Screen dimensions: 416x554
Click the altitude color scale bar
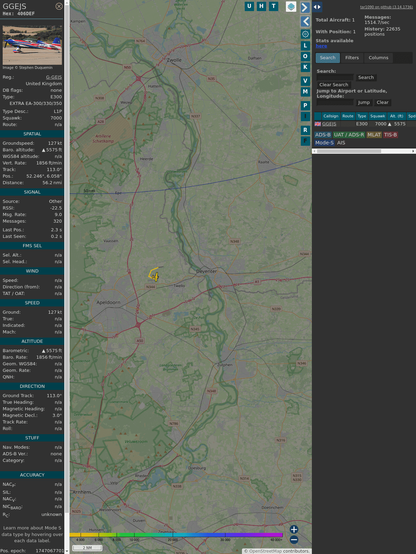click(176, 535)
